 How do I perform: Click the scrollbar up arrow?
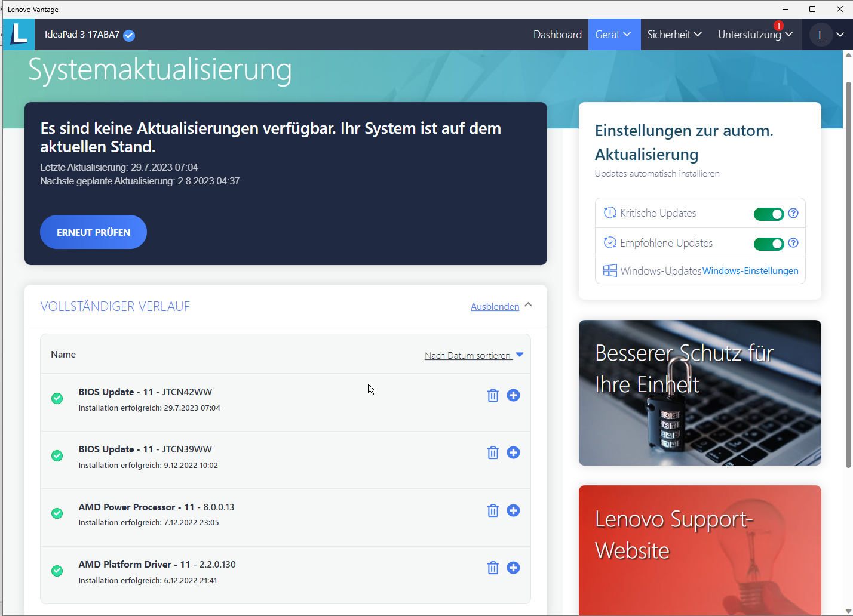[x=848, y=55]
